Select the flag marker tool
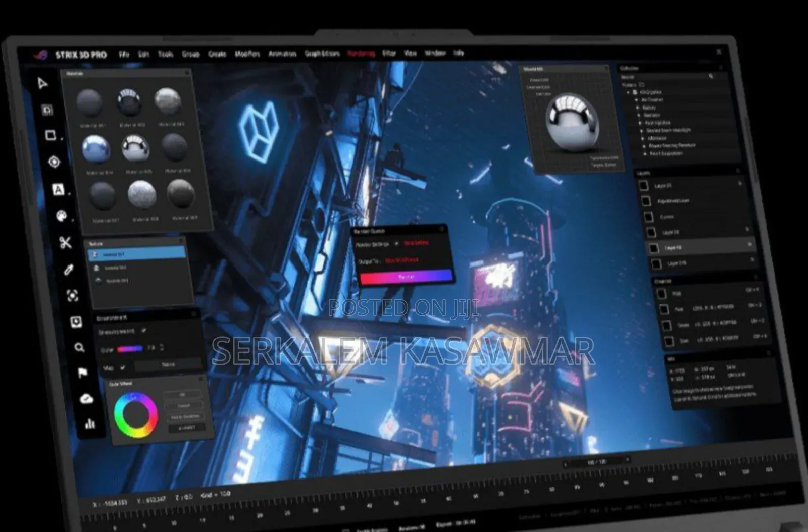The width and height of the screenshot is (808, 532). pyautogui.click(x=82, y=373)
